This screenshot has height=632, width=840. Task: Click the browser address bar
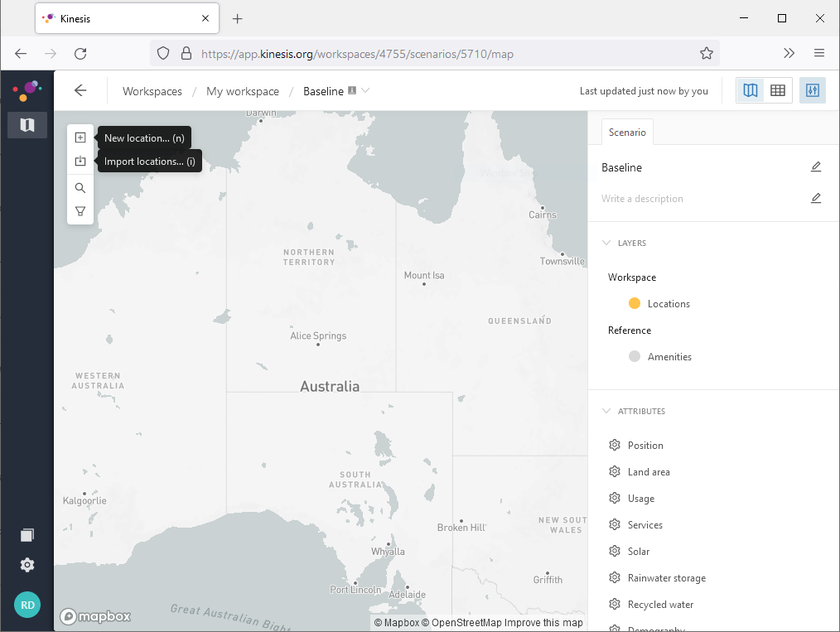click(x=434, y=54)
